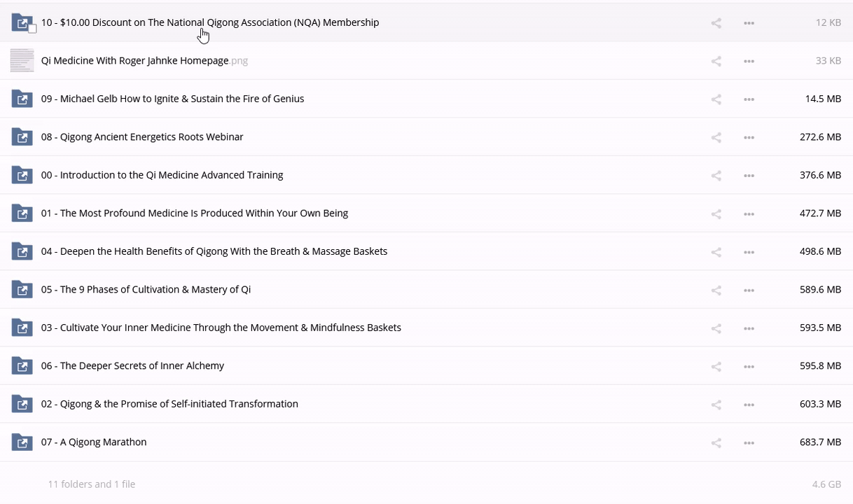Screen dimensions: 853x504
Task: Open more options for NQA Membership folder
Action: (749, 23)
